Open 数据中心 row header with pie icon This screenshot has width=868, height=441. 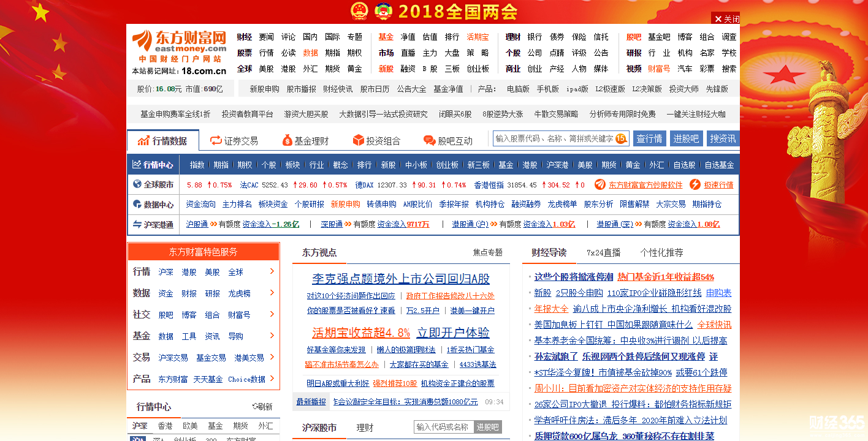153,205
